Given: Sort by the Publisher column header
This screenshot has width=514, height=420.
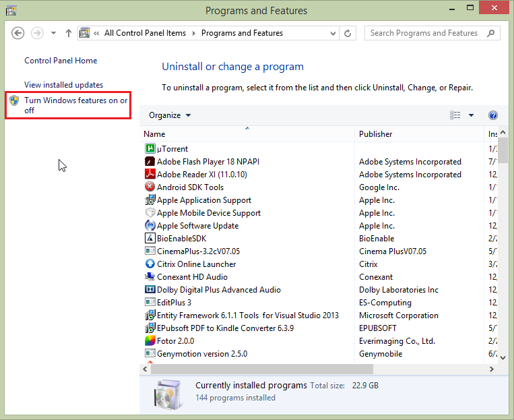Looking at the screenshot, I should click(x=419, y=134).
